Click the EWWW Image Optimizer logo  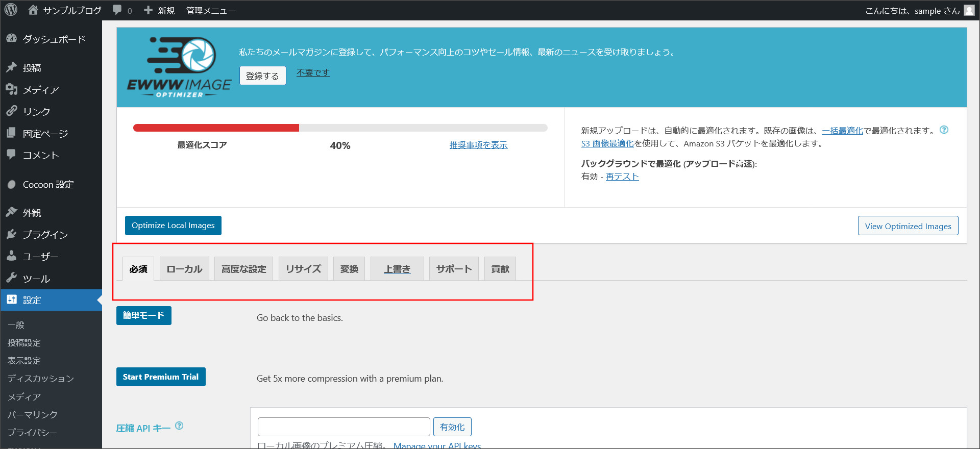(179, 67)
